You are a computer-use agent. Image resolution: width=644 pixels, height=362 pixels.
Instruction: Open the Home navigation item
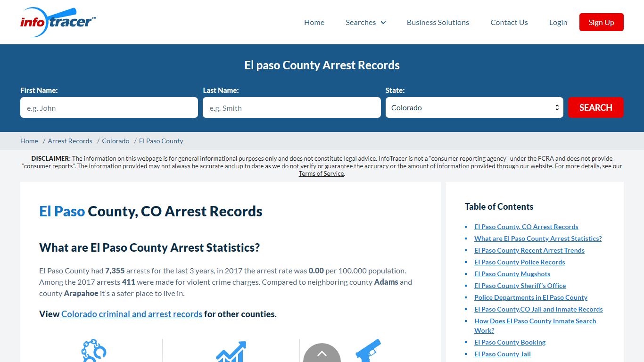314,22
